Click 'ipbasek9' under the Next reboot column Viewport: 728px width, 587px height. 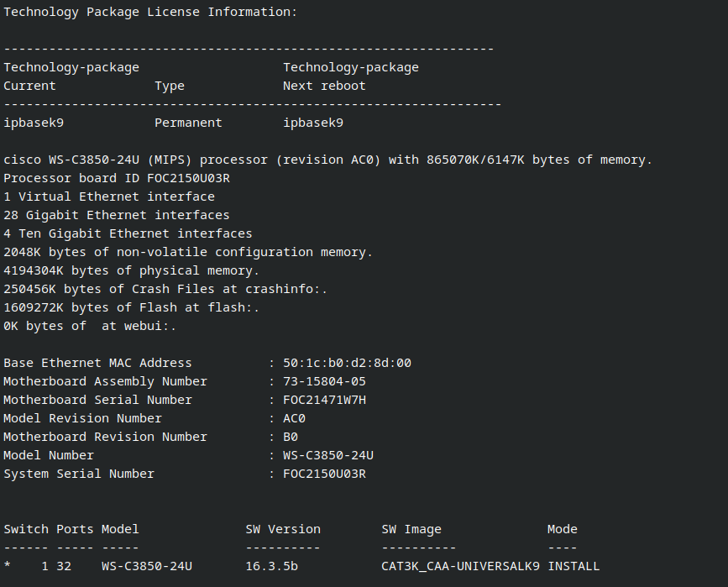pyautogui.click(x=313, y=123)
